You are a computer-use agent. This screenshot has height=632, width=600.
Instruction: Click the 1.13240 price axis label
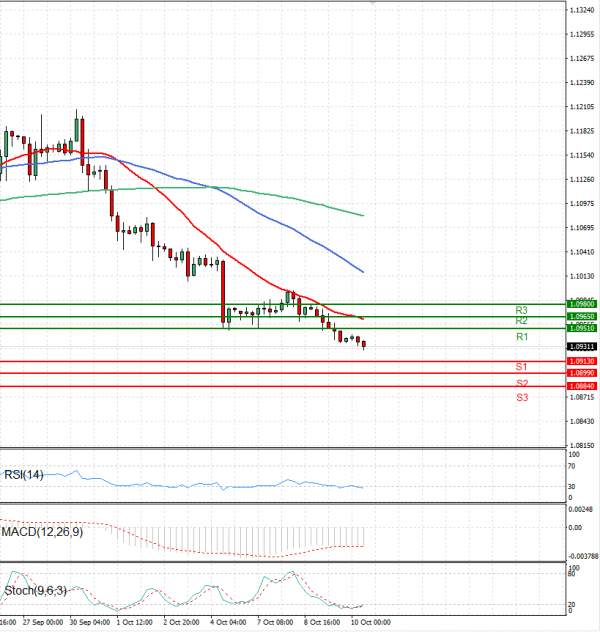click(582, 10)
